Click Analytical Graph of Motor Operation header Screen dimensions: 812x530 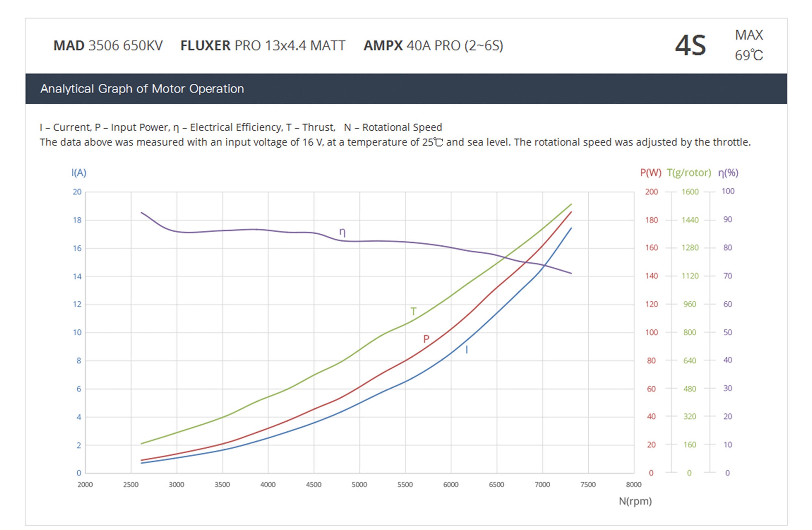[142, 88]
